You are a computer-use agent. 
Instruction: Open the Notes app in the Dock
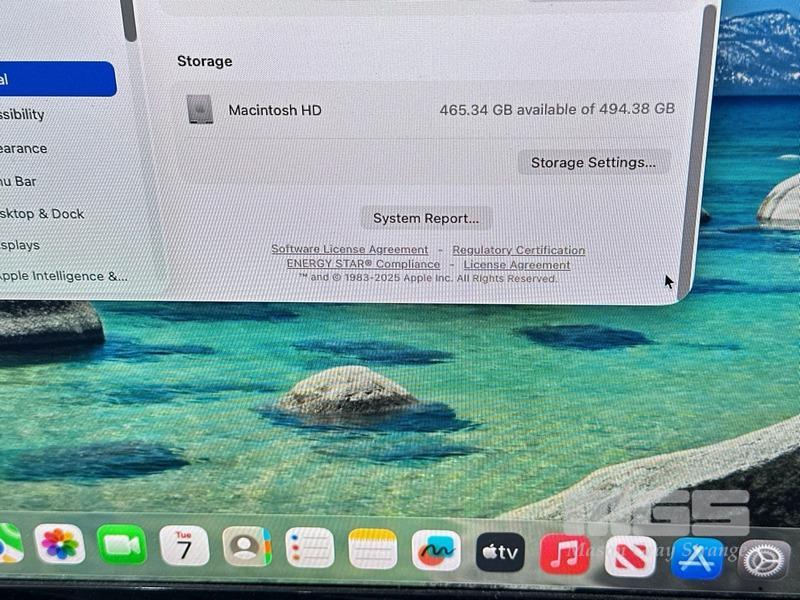click(373, 549)
